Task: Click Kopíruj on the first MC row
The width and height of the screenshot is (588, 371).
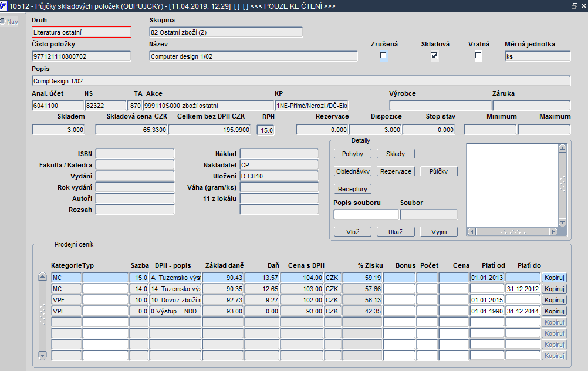Action: (554, 278)
